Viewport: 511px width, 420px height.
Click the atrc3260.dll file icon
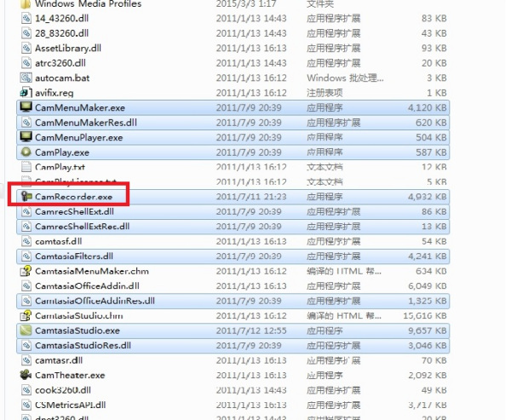point(26,63)
